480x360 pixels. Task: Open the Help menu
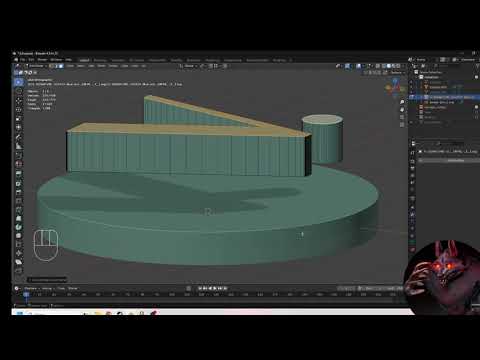pos(68,60)
